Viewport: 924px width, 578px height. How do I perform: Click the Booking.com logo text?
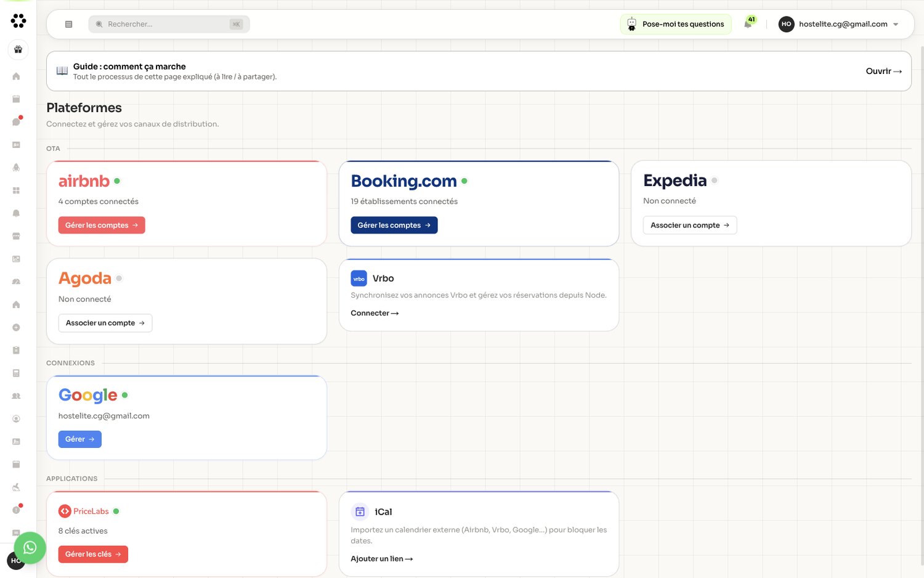pyautogui.click(x=404, y=181)
